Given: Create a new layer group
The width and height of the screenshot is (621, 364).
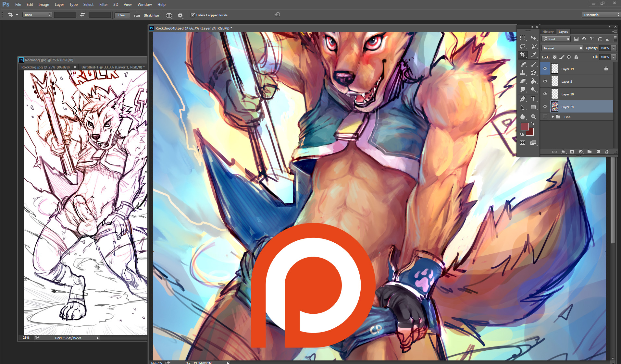Looking at the screenshot, I should [589, 152].
